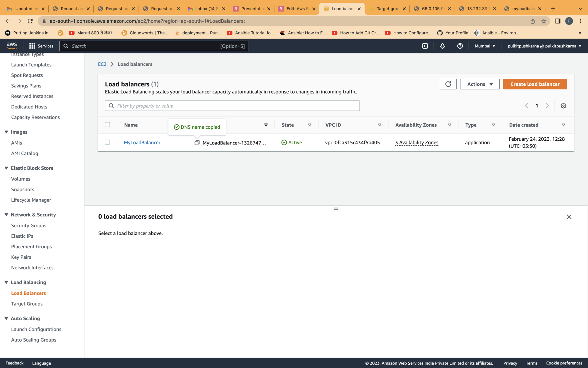Viewport: 588px width, 368px height.
Task: Click the Filter by property or value field
Action: [x=232, y=106]
